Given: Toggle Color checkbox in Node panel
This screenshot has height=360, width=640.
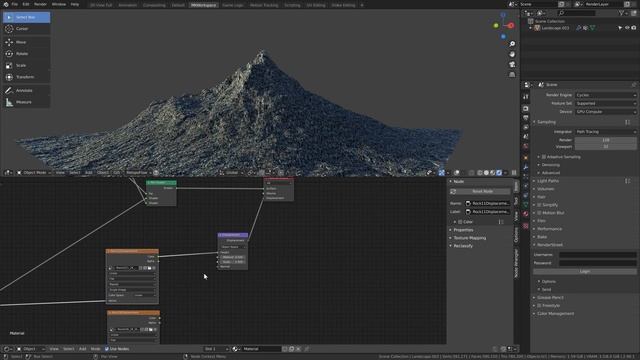Looking at the screenshot, I should (460, 222).
